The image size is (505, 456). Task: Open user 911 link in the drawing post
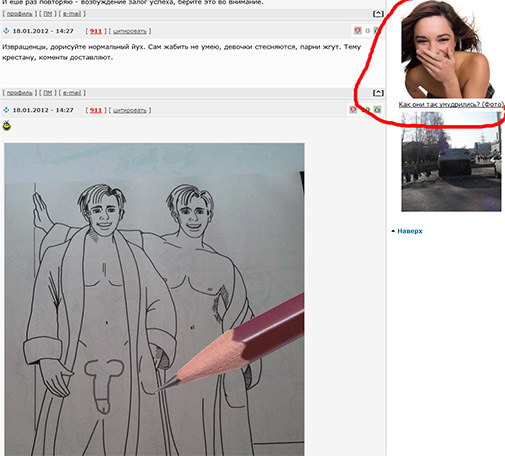coord(96,110)
